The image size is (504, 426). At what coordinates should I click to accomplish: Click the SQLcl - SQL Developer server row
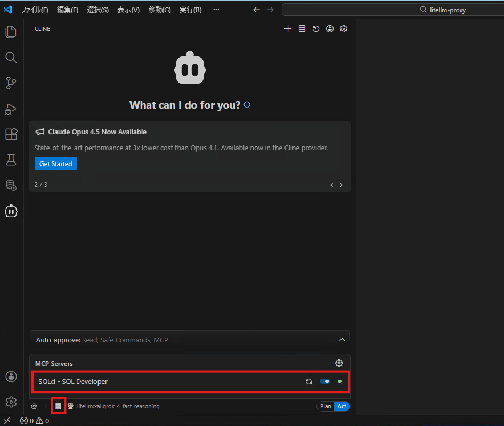(x=191, y=381)
